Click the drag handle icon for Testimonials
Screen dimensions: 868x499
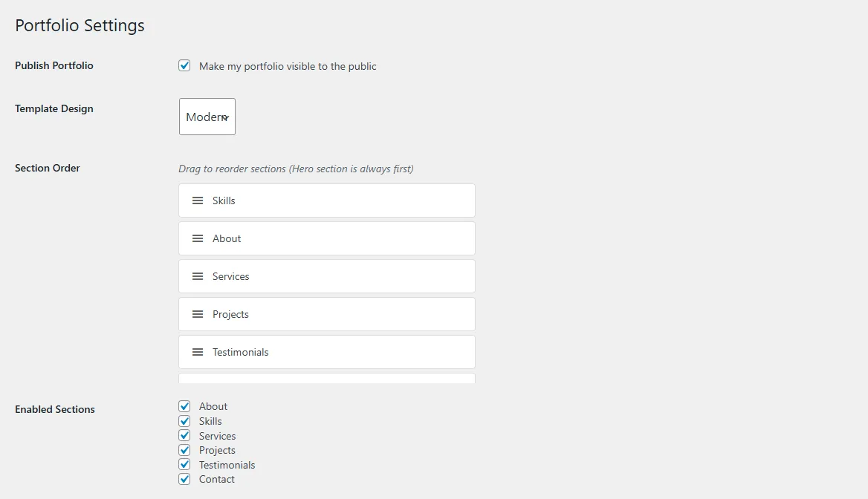click(198, 352)
